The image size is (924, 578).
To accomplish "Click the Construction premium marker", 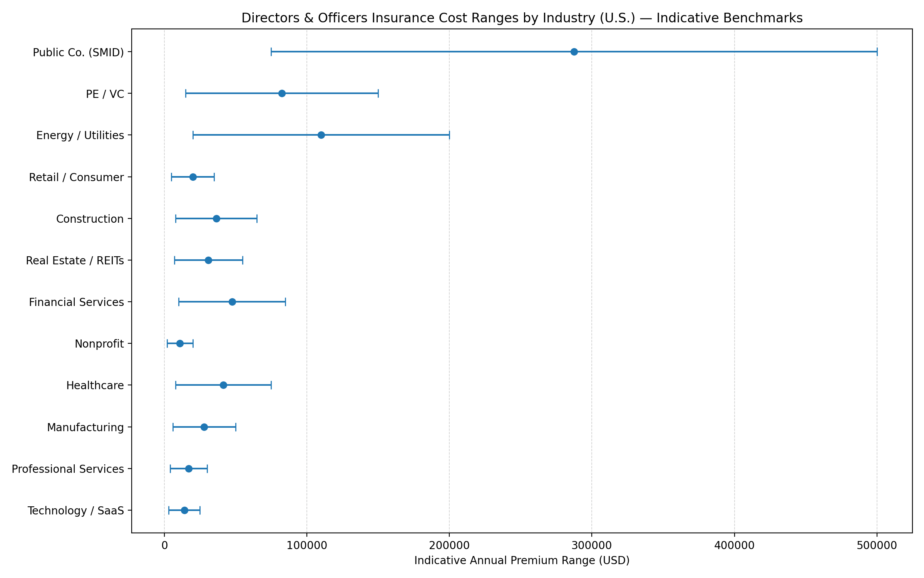I will [x=216, y=218].
